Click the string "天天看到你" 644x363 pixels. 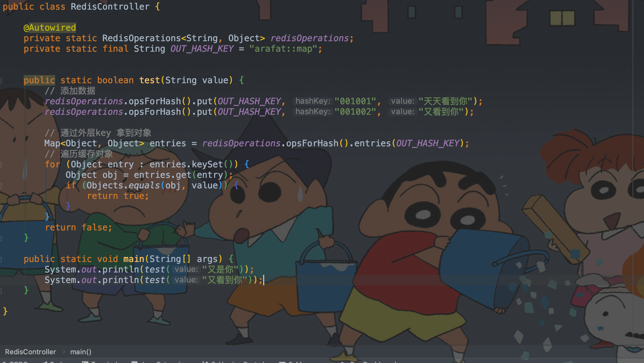445,101
